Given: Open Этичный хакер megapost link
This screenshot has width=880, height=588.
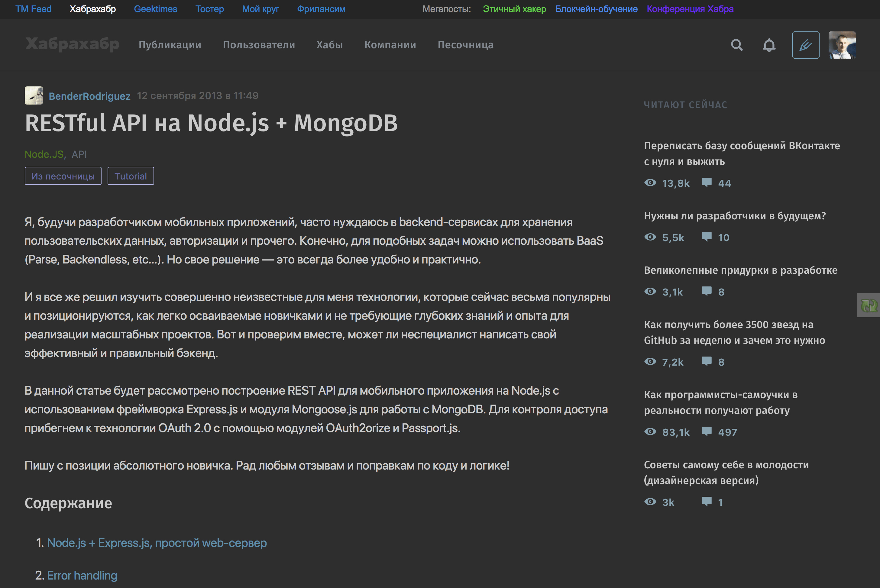Looking at the screenshot, I should 514,9.
